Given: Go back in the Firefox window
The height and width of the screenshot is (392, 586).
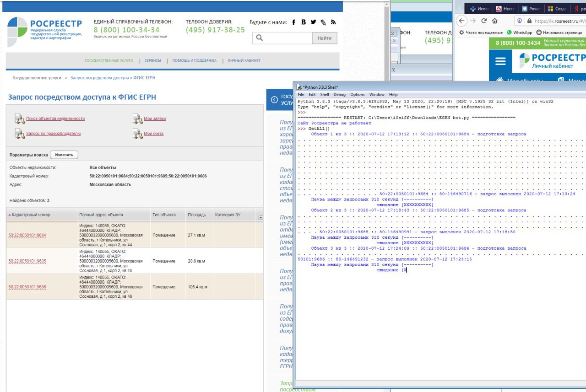Looking at the screenshot, I should 462,21.
